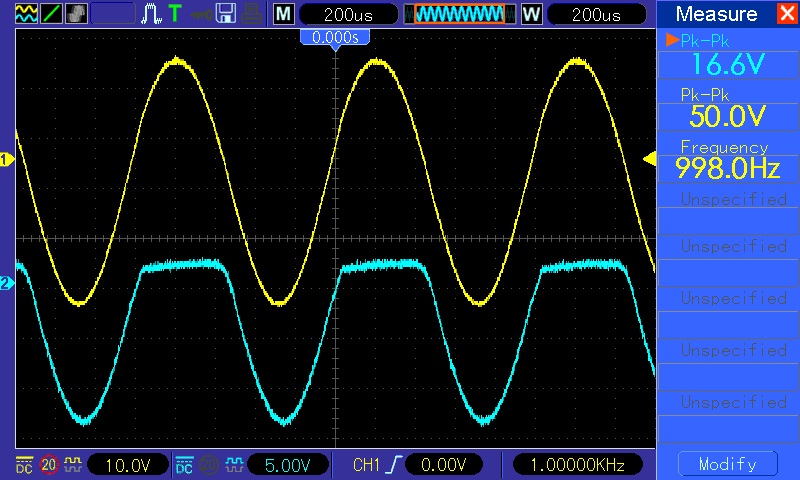Click the pulse waveform icon in top bar
This screenshot has height=480, width=800.
pos(151,14)
